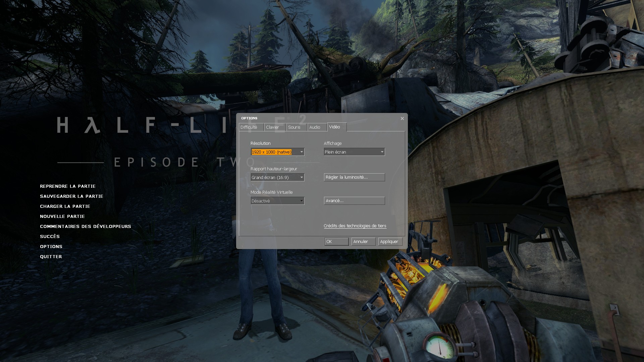Viewport: 644px width, 362px height.
Task: Switch to the Difficulté tab
Action: pyautogui.click(x=251, y=127)
